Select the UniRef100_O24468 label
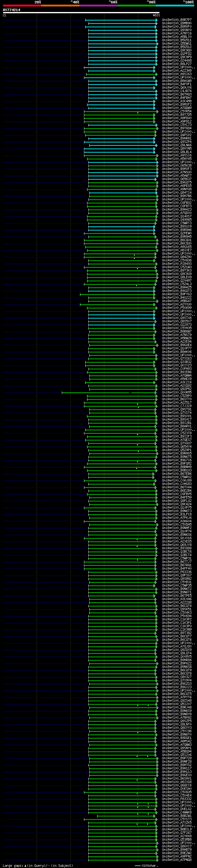Screen dimensions: 197x868 coord(177,61)
